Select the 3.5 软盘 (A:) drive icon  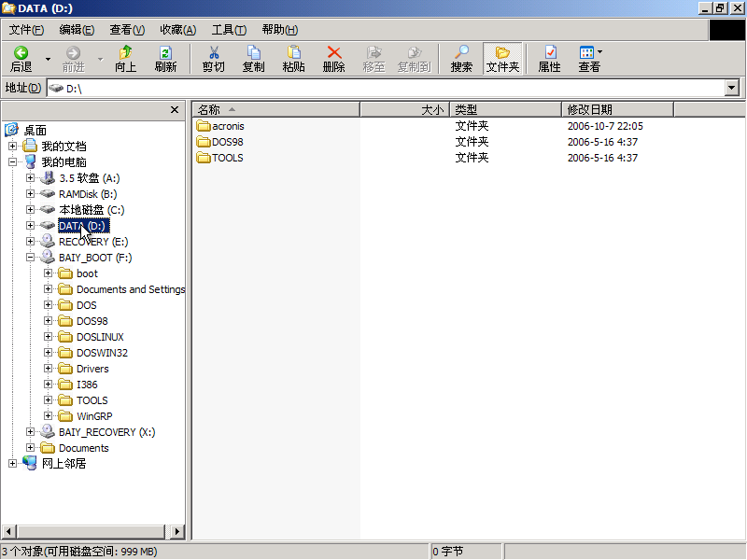(x=48, y=178)
